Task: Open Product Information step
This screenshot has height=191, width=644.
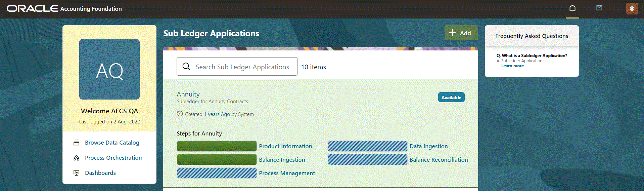Action: [x=285, y=146]
